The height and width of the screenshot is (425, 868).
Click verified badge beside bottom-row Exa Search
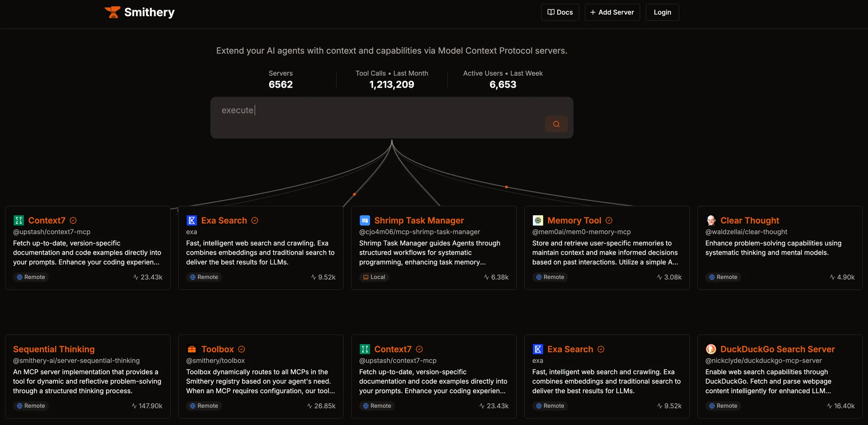pyautogui.click(x=601, y=349)
